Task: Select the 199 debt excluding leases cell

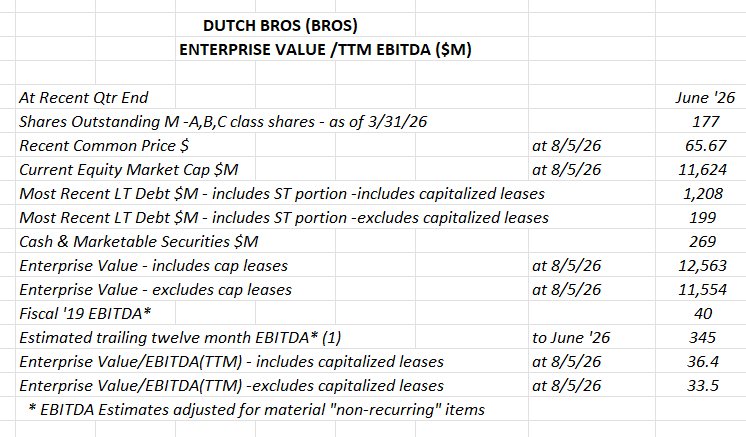Action: pos(702,217)
